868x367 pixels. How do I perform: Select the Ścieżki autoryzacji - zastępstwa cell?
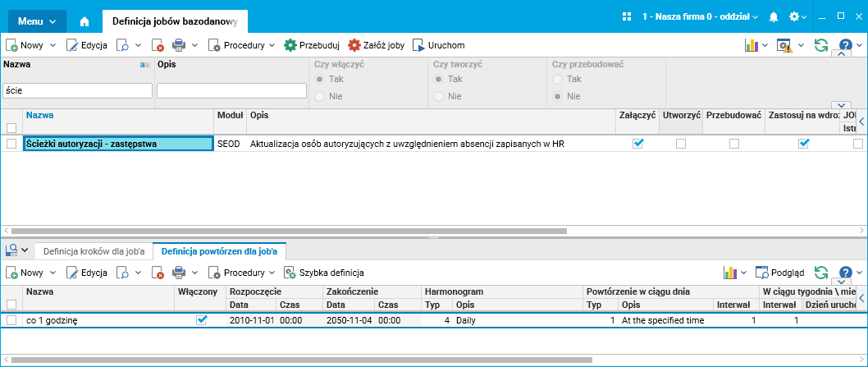pyautogui.click(x=118, y=144)
